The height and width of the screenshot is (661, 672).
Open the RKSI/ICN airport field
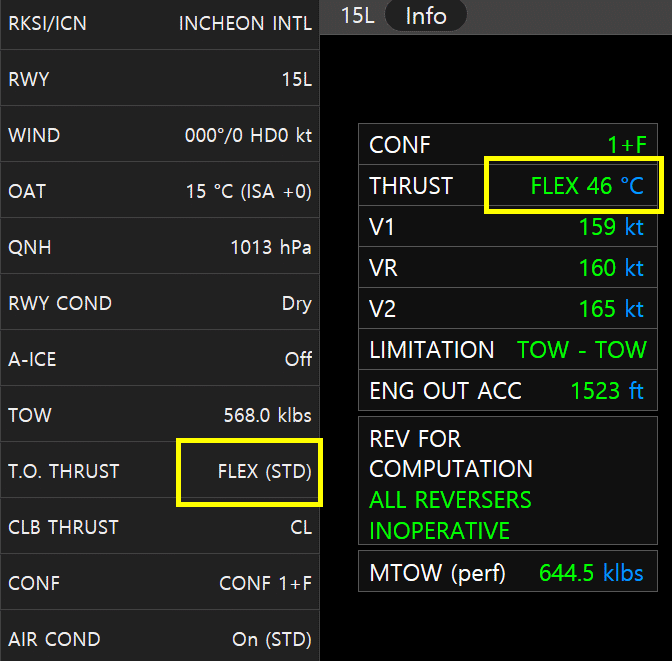tap(160, 24)
